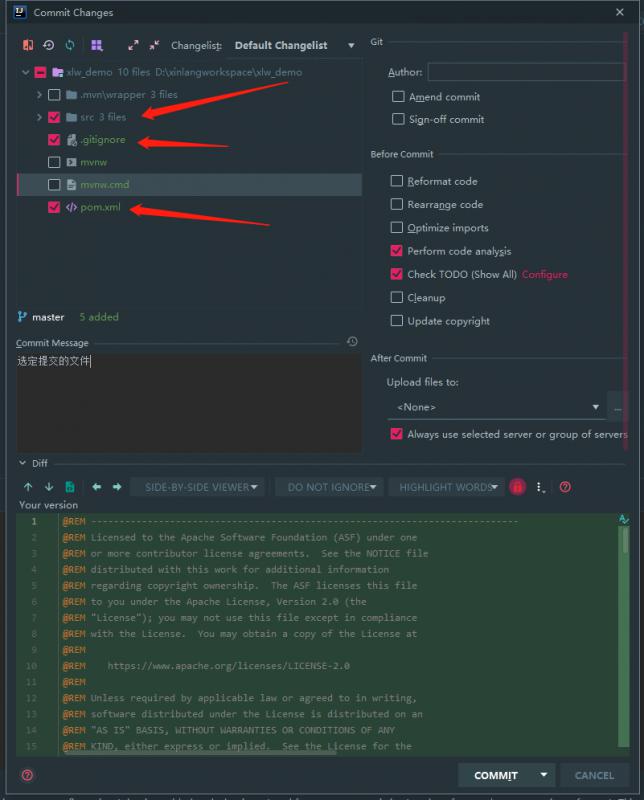This screenshot has width=644, height=800.
Task: Jump to source file icon
Action: tap(70, 487)
